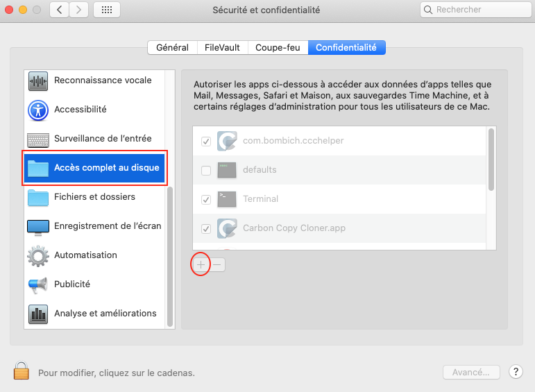
Task: Open help with the question mark button
Action: 516,371
